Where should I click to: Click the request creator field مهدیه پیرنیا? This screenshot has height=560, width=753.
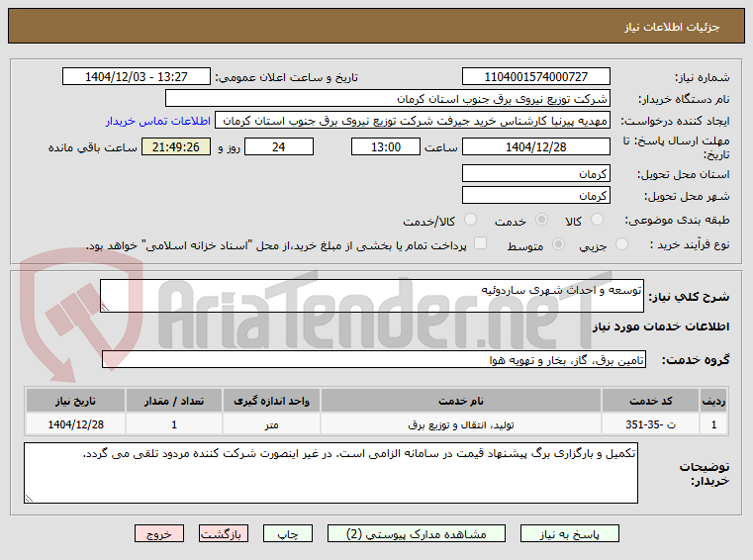[x=413, y=121]
